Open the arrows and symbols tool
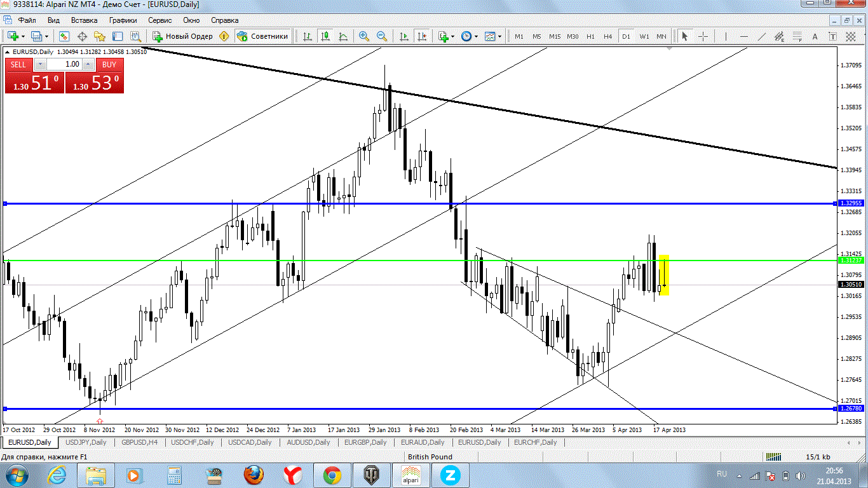The width and height of the screenshot is (868, 488). point(851,36)
